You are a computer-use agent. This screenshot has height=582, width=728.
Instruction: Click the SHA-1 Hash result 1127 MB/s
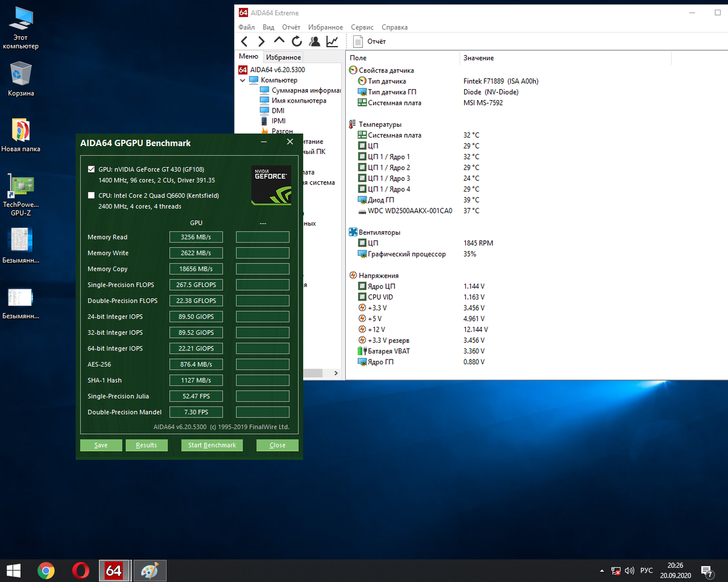196,380
